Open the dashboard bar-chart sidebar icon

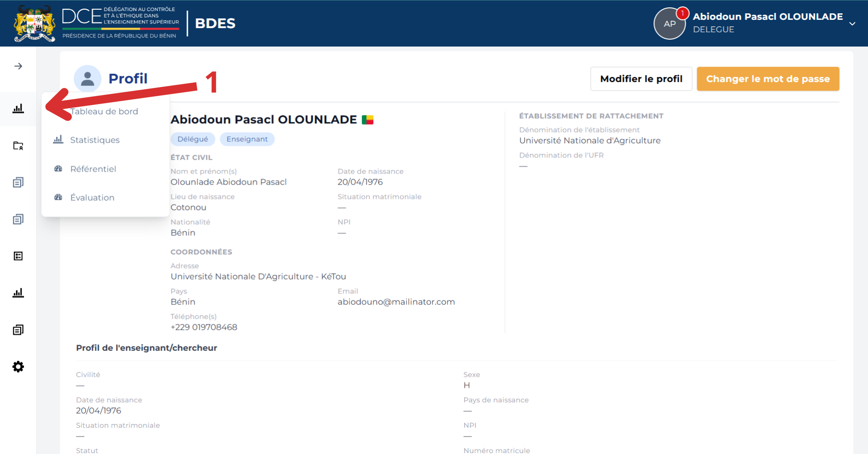(18, 109)
